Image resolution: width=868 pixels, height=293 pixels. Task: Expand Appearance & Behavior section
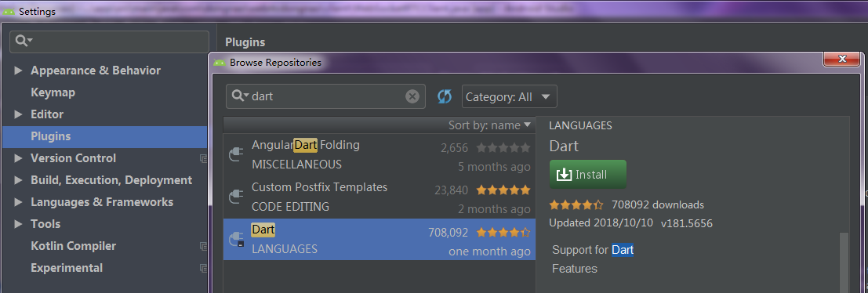click(x=18, y=71)
